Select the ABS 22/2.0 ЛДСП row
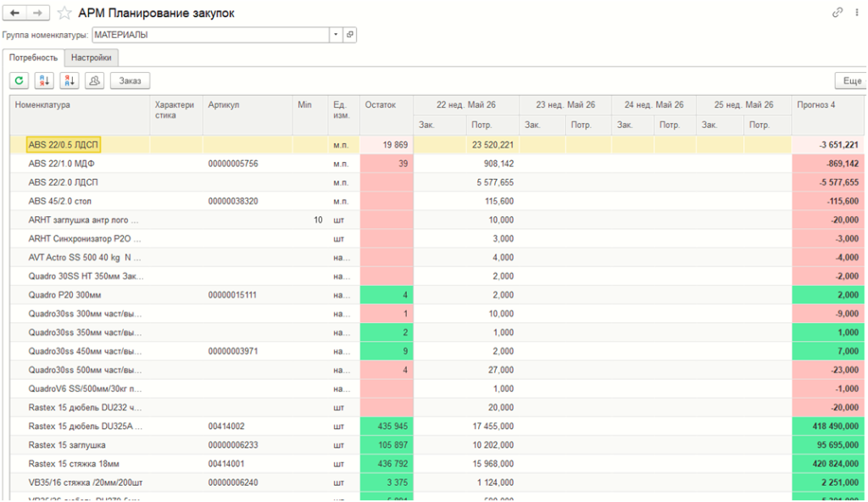The width and height of the screenshot is (868, 502). 437,182
